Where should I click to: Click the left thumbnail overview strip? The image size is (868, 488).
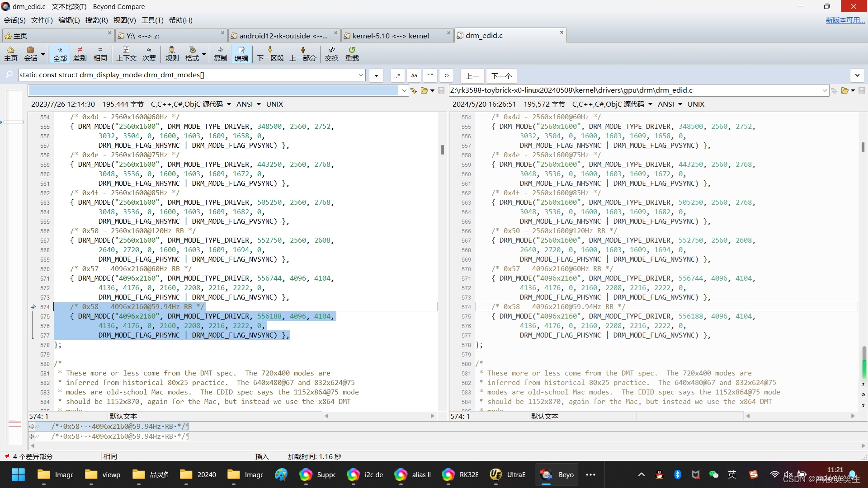click(14, 267)
